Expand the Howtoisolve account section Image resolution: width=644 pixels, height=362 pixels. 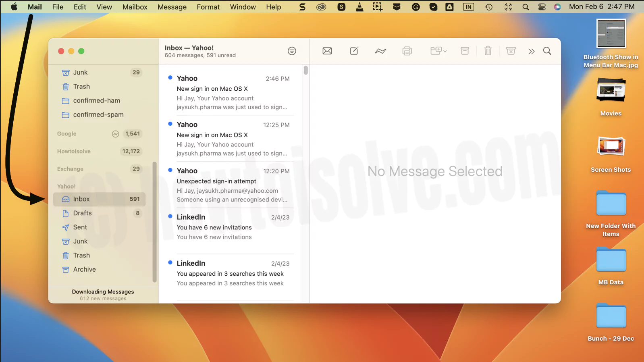74,152
